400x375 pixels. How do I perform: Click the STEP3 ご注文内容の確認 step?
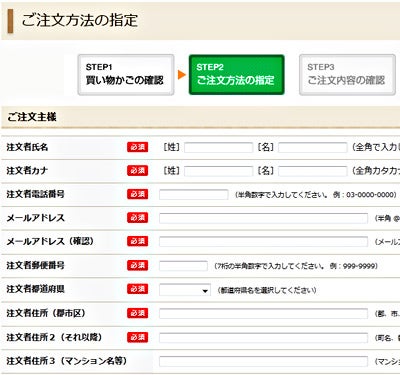coord(347,75)
